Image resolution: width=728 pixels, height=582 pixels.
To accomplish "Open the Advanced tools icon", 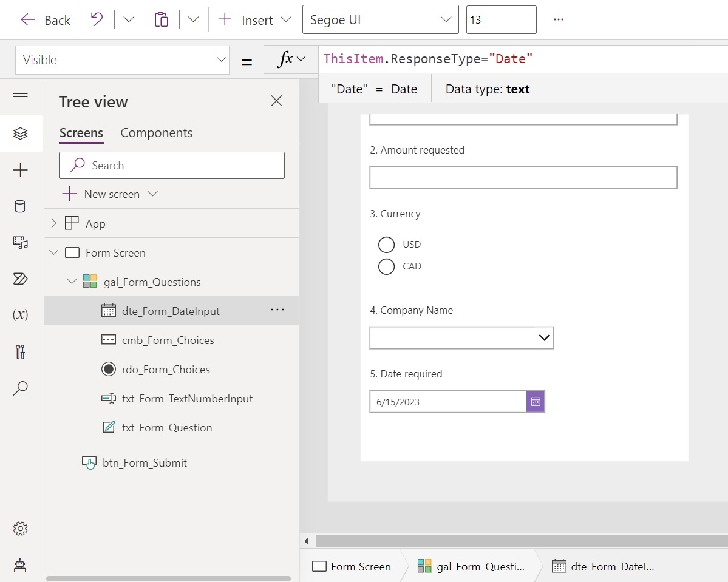I will pos(20,352).
